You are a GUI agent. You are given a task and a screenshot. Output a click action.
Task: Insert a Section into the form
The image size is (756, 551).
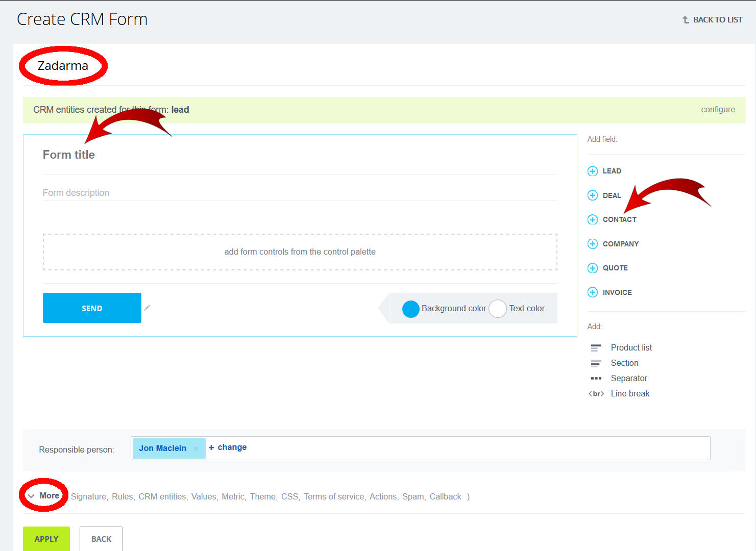click(x=624, y=363)
